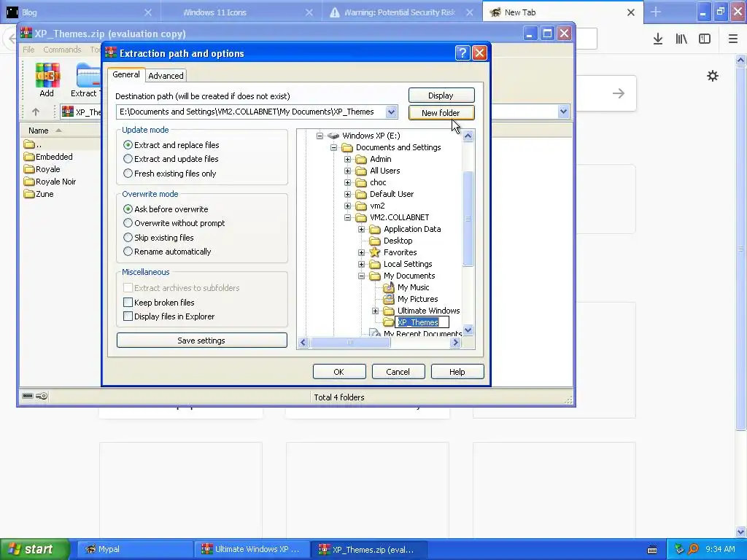This screenshot has height=560, width=747.
Task: Select Favorites star folder in tree
Action: [376, 252]
